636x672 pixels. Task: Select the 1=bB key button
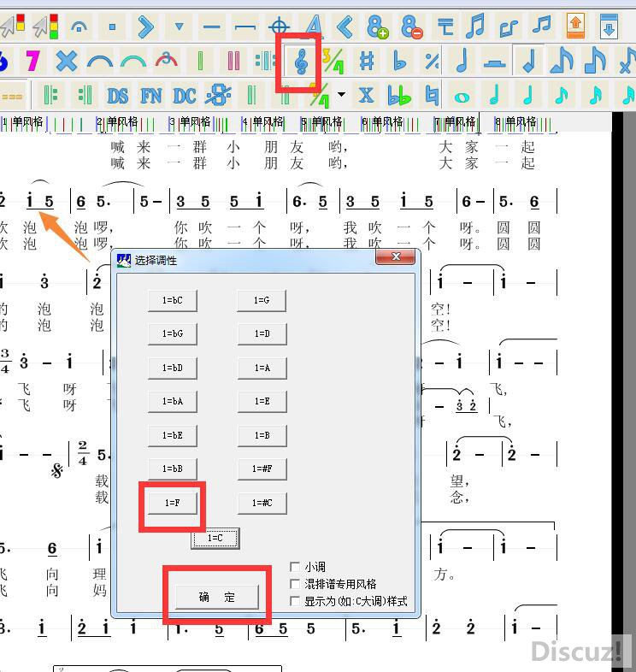(x=173, y=469)
